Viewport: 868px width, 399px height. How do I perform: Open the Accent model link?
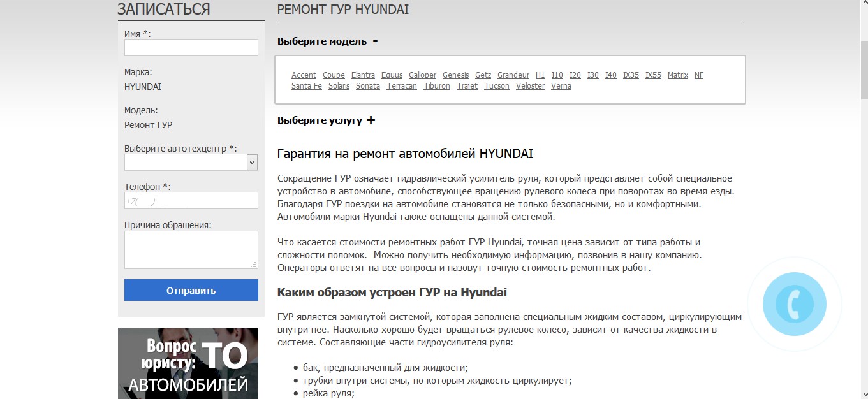point(304,75)
